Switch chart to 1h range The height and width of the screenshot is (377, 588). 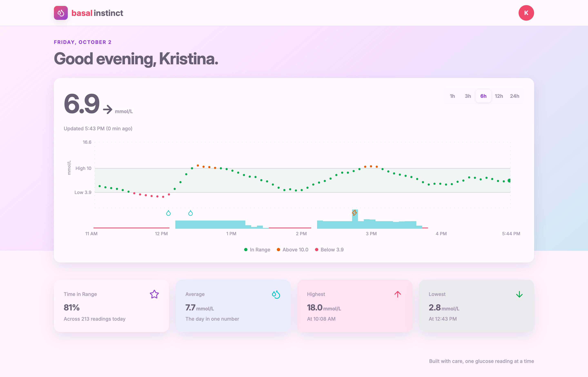coord(452,96)
